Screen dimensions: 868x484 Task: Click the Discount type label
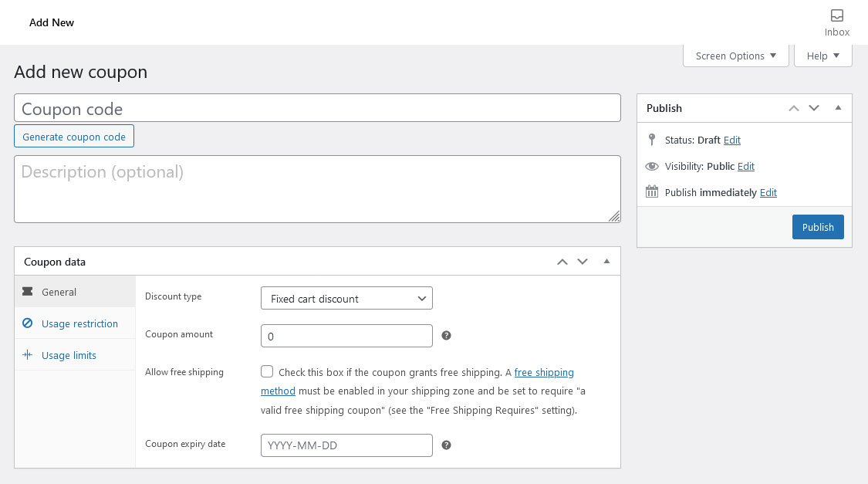(x=174, y=296)
